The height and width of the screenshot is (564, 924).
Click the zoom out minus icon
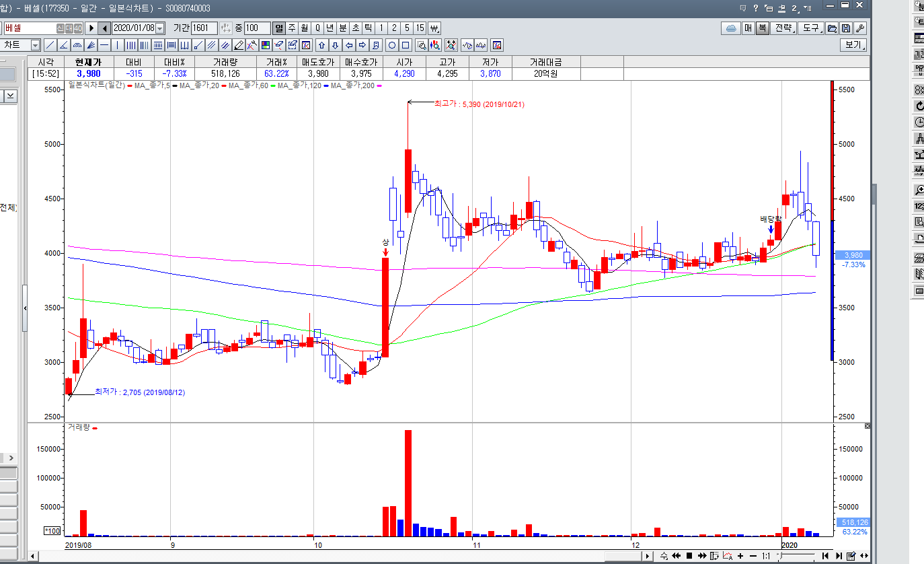[753, 556]
